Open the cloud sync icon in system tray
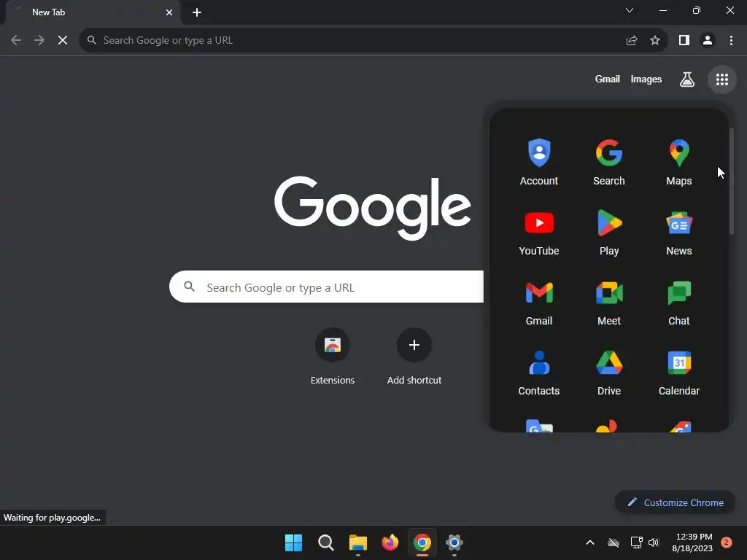This screenshot has height=560, width=747. click(x=613, y=542)
